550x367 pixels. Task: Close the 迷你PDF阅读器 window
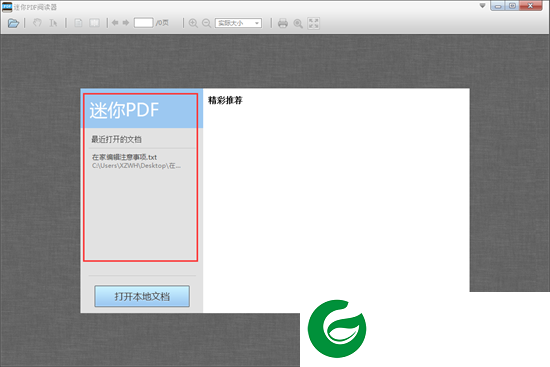(x=530, y=6)
